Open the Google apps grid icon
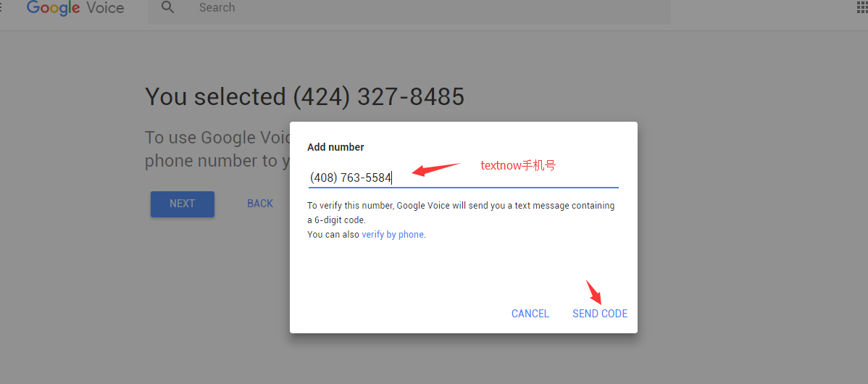This screenshot has height=384, width=868. coord(863,7)
